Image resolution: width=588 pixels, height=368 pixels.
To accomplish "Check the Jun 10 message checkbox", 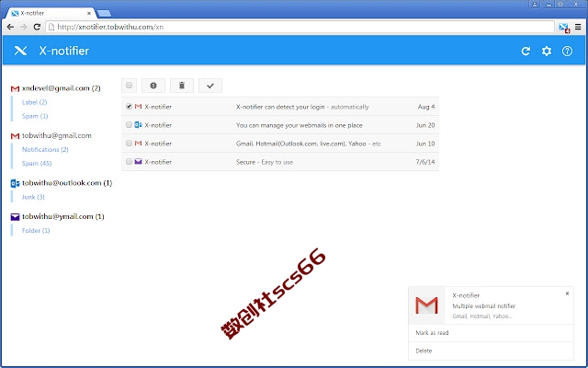I will pos(129,144).
